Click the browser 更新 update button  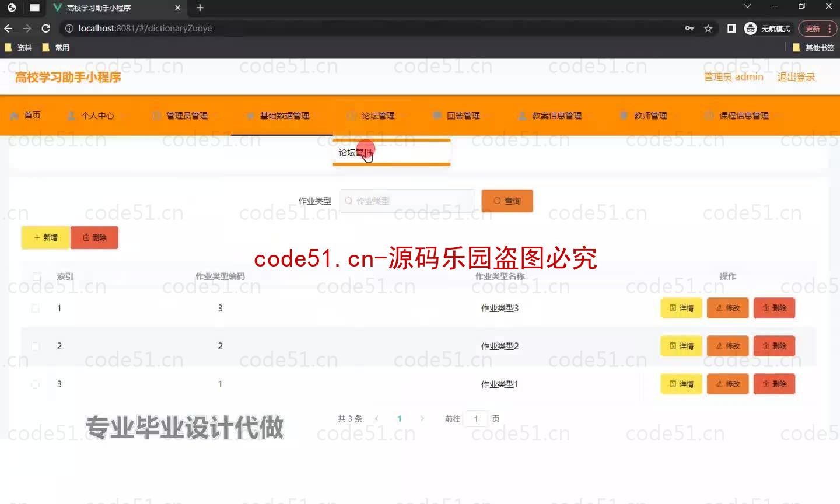pos(813,29)
